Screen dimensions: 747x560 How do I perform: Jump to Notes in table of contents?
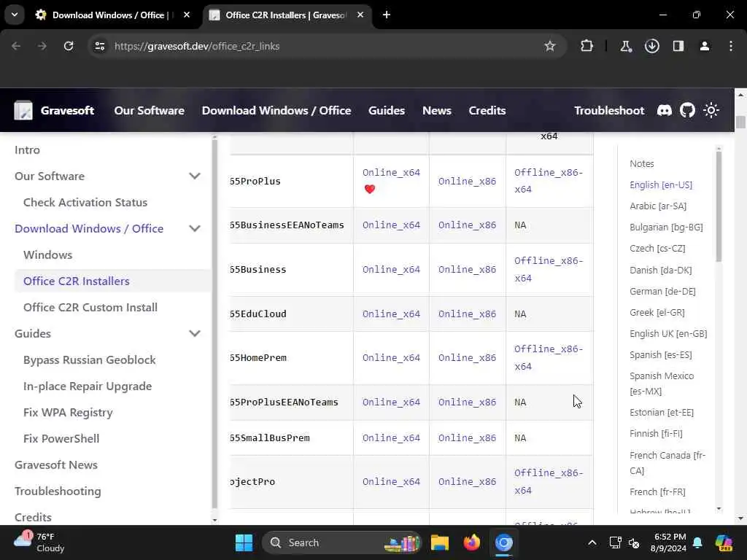tap(642, 163)
